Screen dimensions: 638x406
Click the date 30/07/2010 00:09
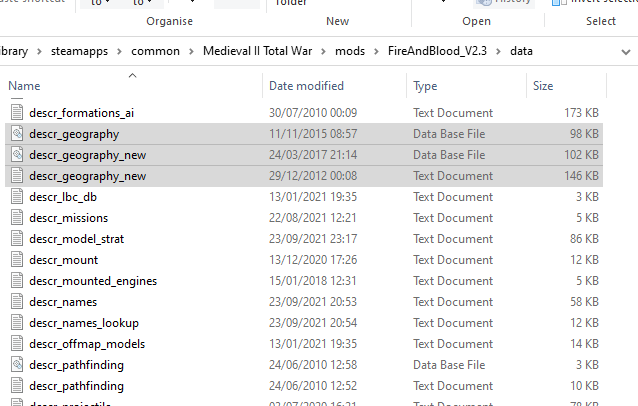click(x=313, y=113)
